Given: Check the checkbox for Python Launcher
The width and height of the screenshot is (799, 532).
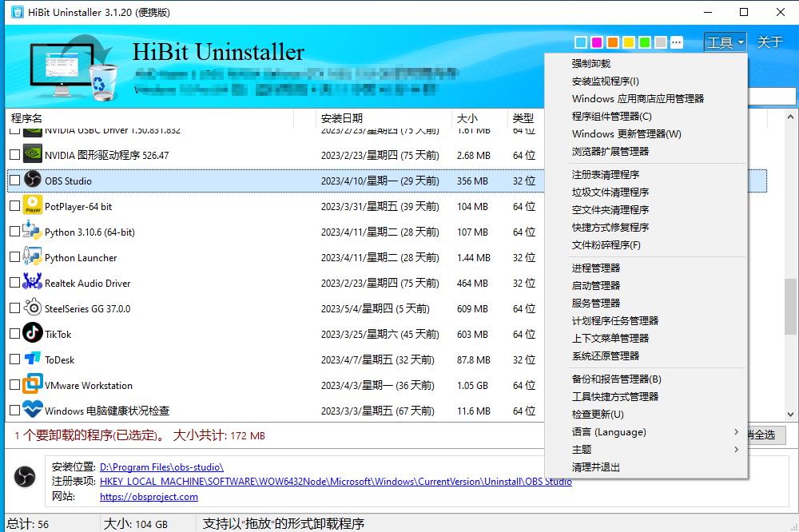Looking at the screenshot, I should (14, 257).
